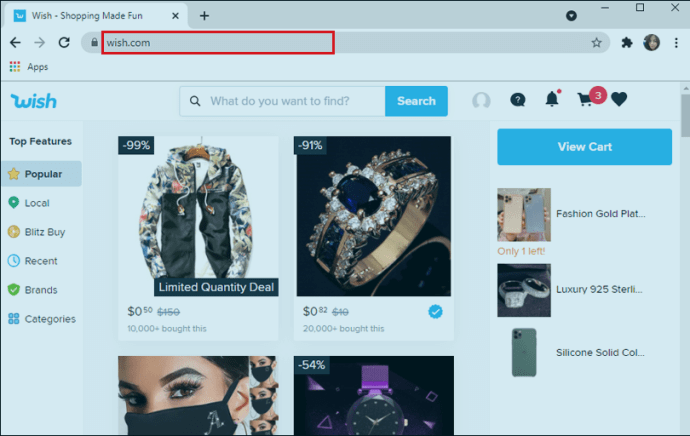Select Popular in Top Features
This screenshot has height=436, width=690.
pyautogui.click(x=42, y=174)
